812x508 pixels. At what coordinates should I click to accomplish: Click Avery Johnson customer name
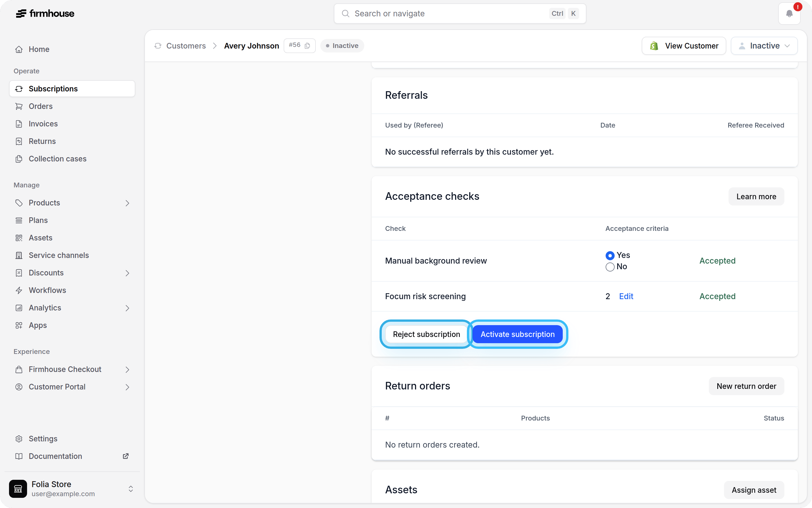point(251,46)
